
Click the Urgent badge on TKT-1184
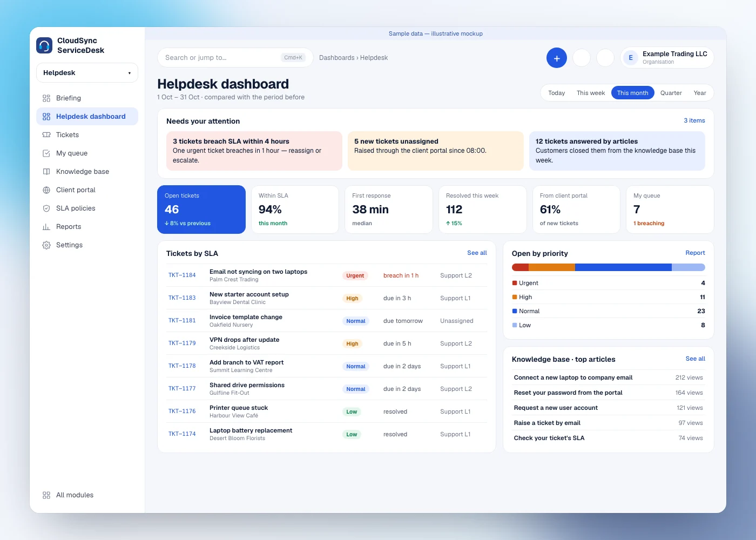tap(355, 275)
